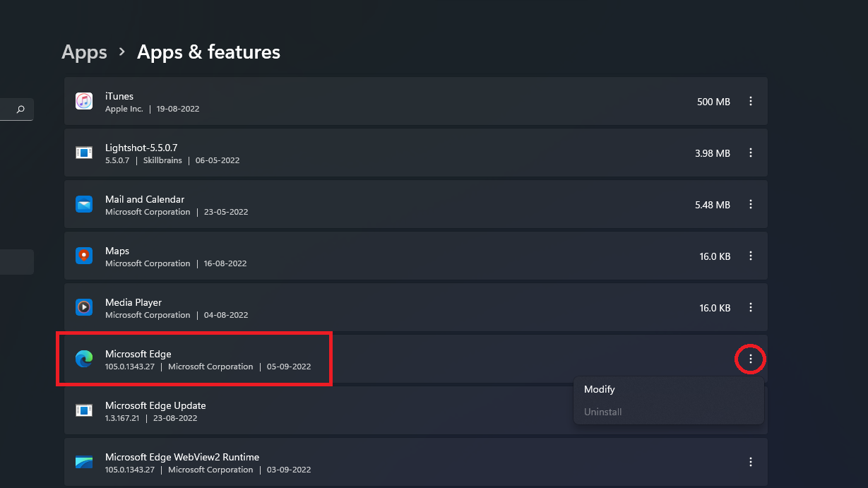Click the Edge WebView2 Runtime icon
This screenshot has height=488, width=868.
coord(84,462)
